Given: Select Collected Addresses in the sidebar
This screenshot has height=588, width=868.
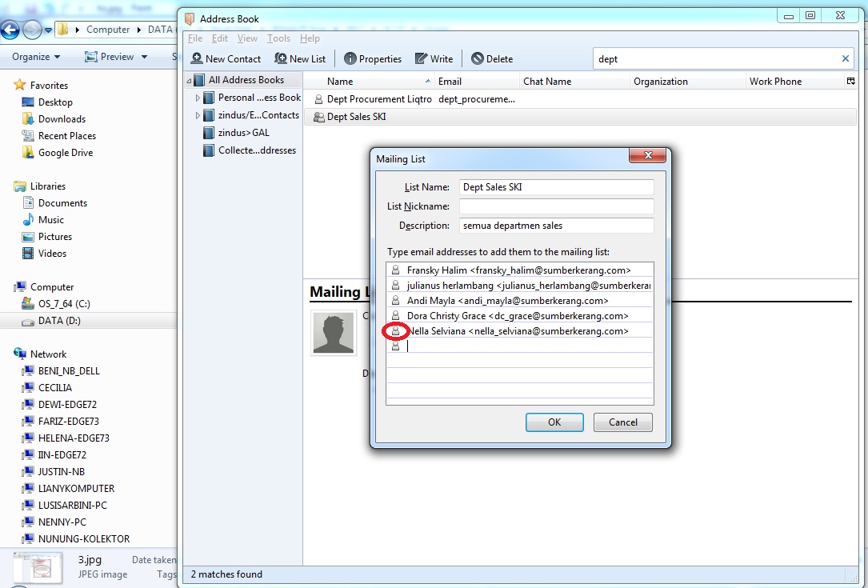Looking at the screenshot, I should click(256, 150).
